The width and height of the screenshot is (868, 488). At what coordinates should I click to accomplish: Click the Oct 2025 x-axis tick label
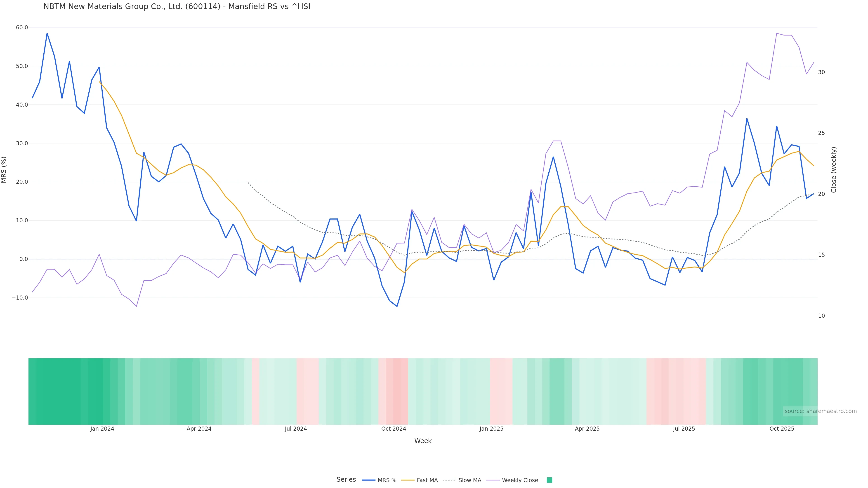782,429
